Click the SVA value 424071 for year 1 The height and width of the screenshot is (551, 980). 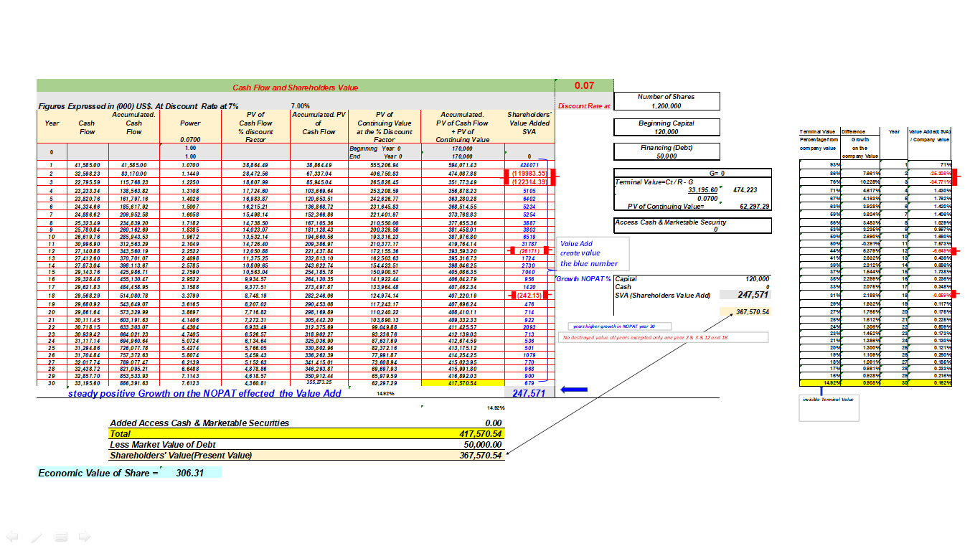pos(529,165)
